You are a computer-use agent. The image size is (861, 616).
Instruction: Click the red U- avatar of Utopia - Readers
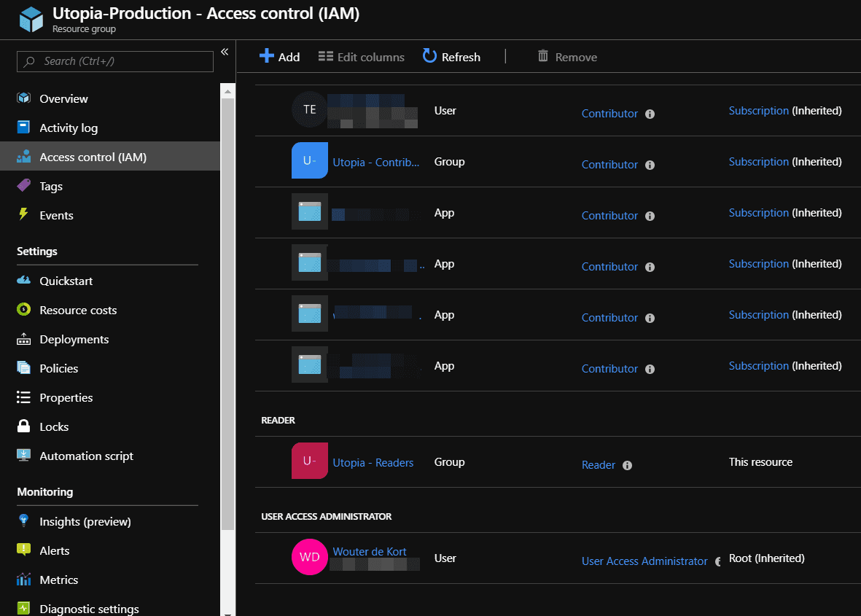(310, 461)
